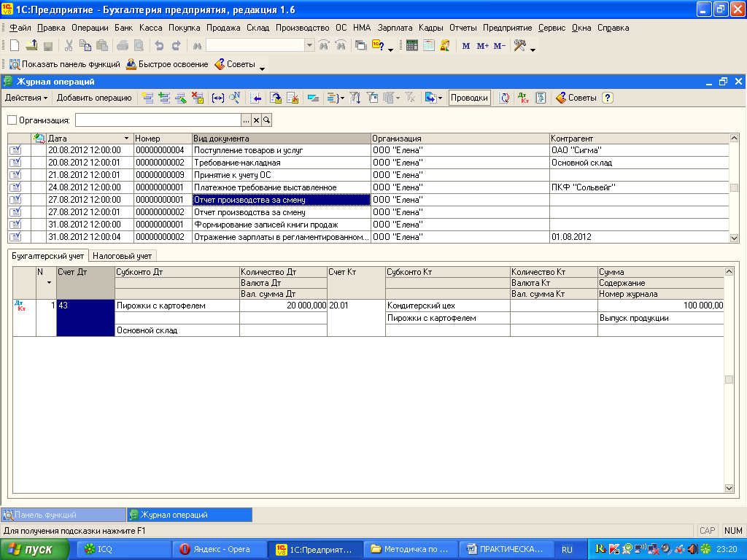Open the Зарплата menu
This screenshot has width=747, height=560.
[x=395, y=28]
